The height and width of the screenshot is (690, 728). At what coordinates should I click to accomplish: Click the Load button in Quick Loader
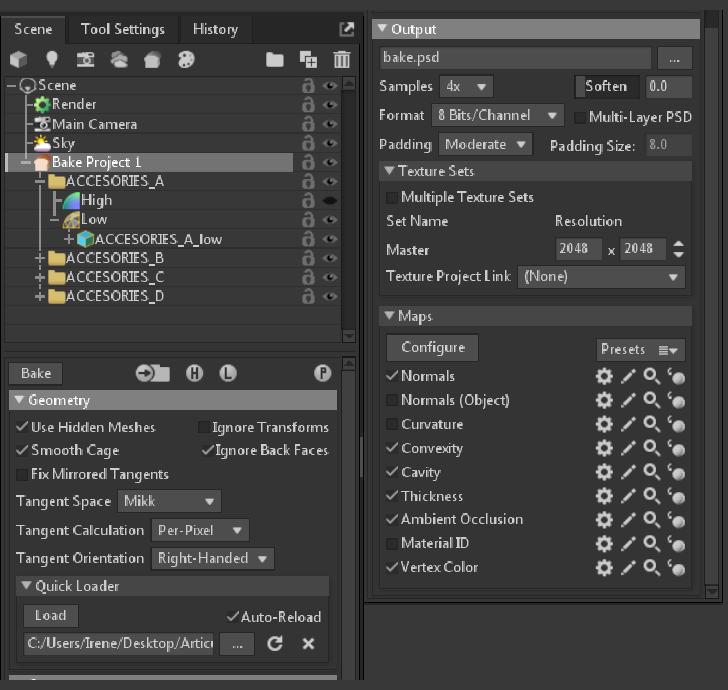tap(51, 616)
